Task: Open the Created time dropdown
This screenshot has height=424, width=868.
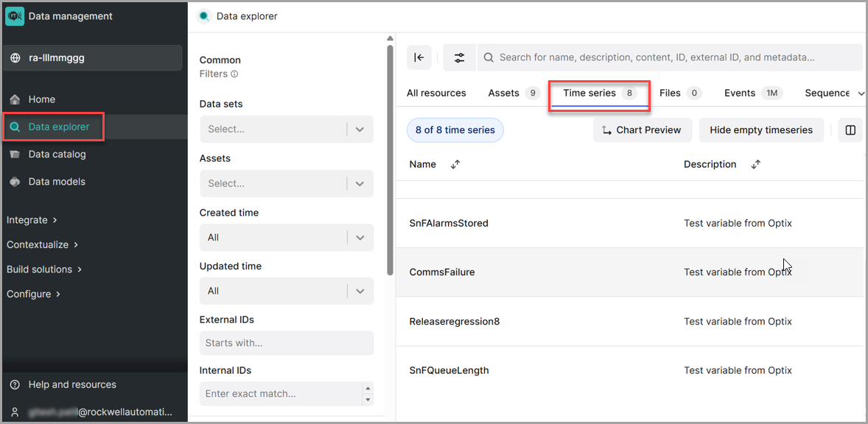Action: point(286,238)
